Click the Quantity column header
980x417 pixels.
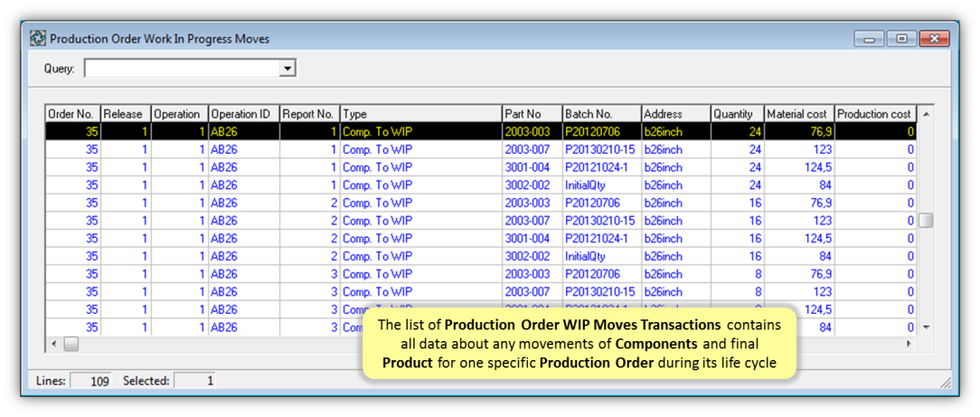point(736,114)
